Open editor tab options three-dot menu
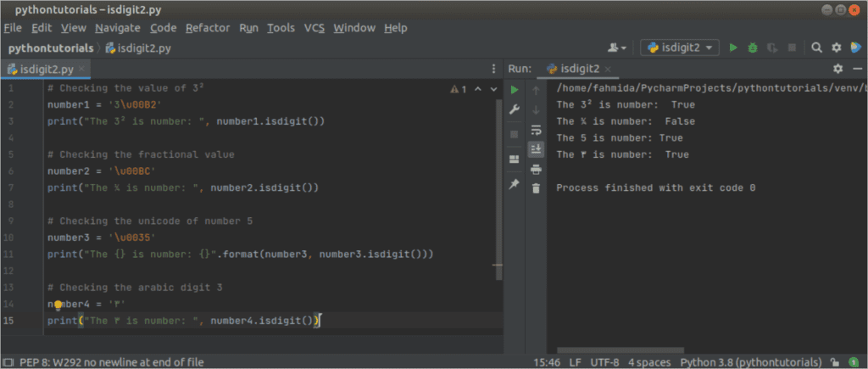The image size is (868, 369). pos(494,69)
